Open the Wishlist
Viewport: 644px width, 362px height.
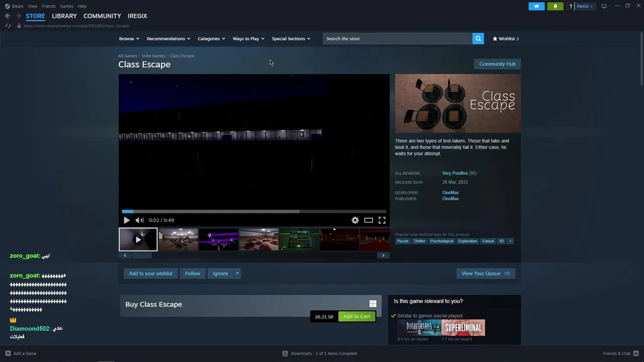(506, 39)
